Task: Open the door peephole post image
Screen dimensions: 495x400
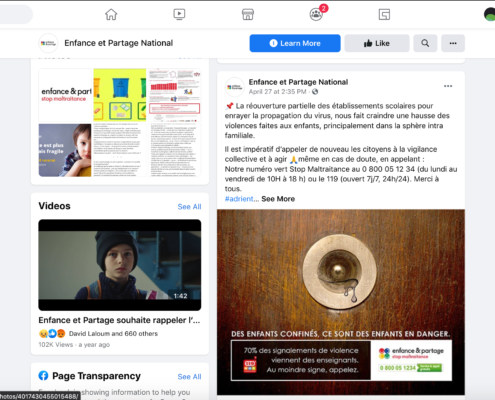Action: 341,302
